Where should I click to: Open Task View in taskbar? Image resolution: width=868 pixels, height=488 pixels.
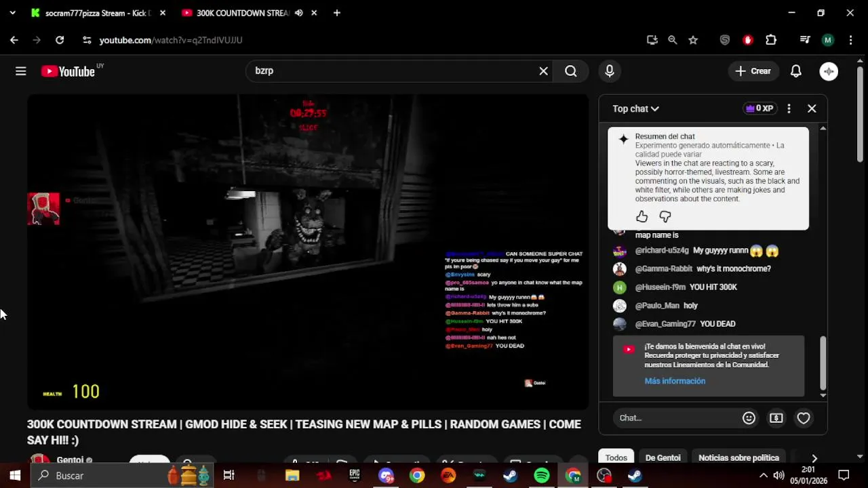(x=229, y=476)
